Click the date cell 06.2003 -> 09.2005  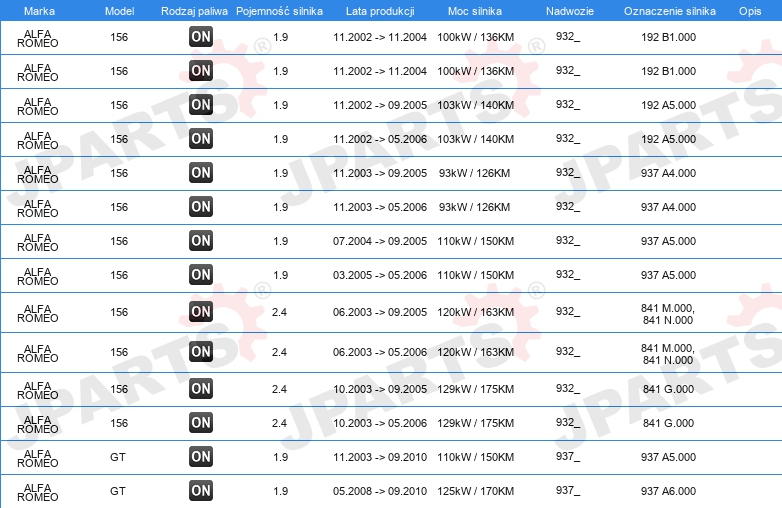tap(380, 312)
